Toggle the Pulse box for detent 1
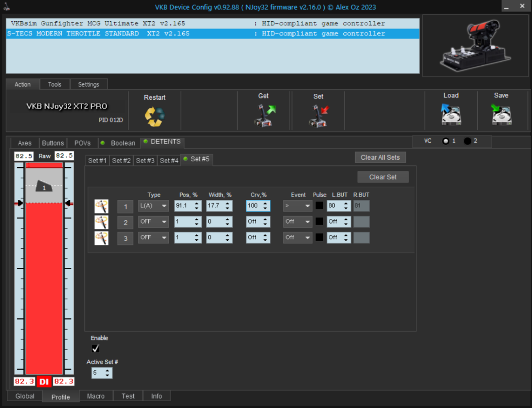 pyautogui.click(x=319, y=205)
